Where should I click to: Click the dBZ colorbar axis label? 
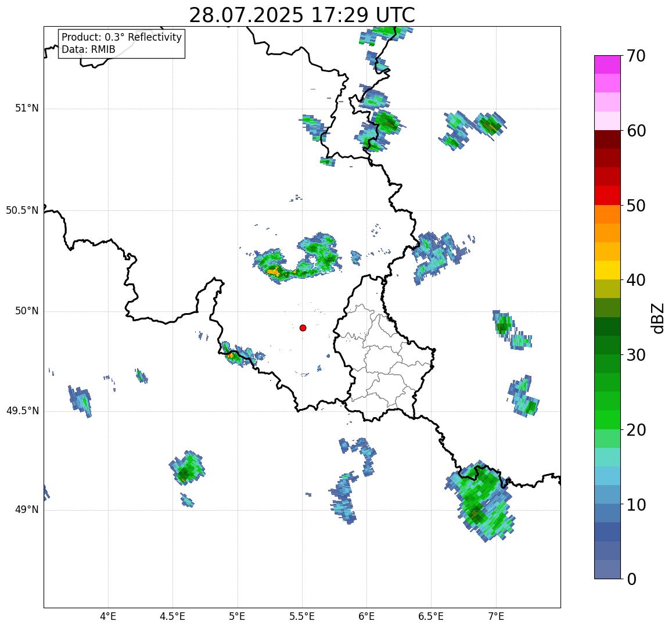pyautogui.click(x=657, y=318)
